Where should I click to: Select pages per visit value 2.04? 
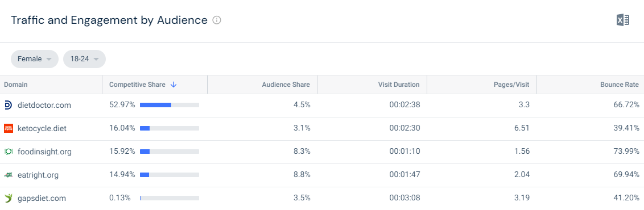[x=522, y=175]
